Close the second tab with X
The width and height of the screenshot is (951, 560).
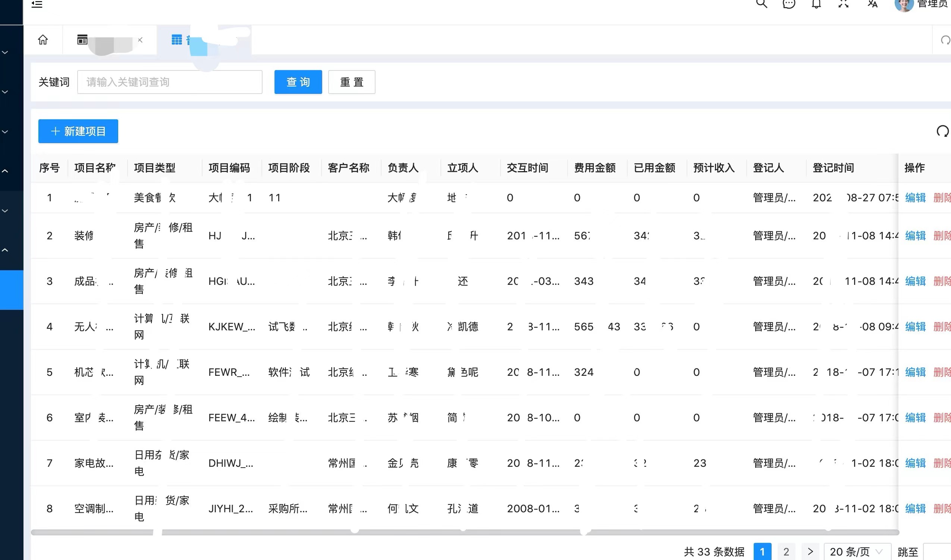(140, 40)
